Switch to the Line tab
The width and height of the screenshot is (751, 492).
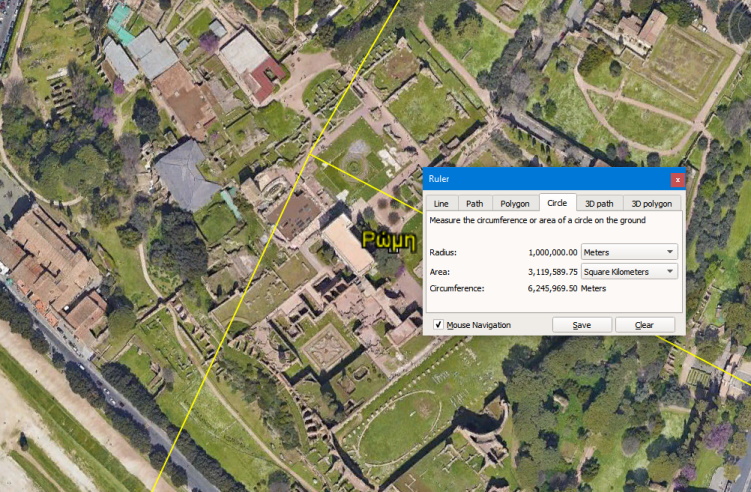(441, 204)
